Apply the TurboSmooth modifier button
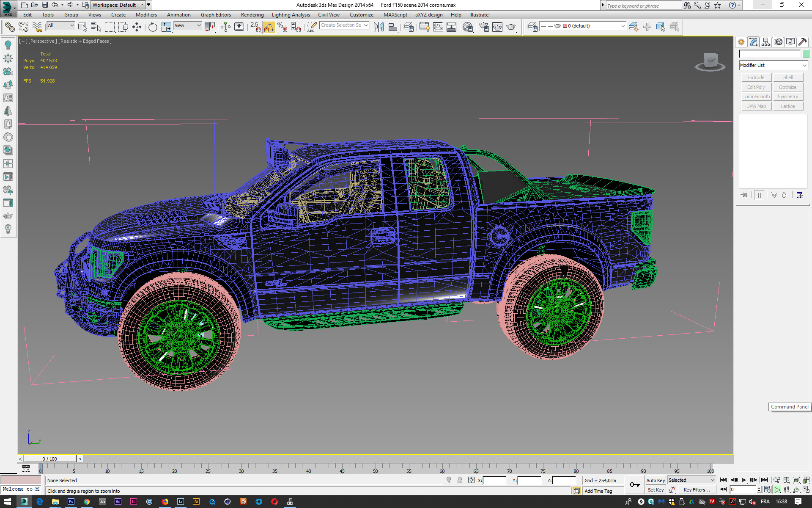 tap(756, 97)
